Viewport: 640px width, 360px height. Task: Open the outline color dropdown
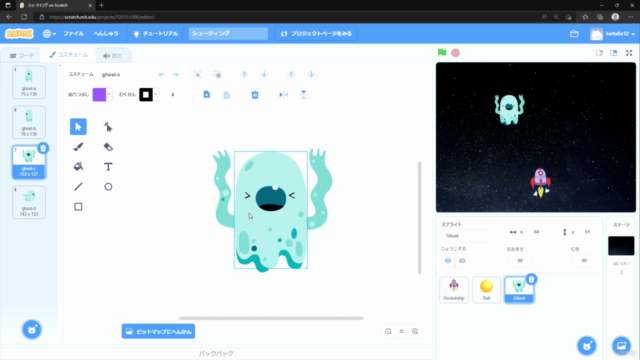pos(156,95)
